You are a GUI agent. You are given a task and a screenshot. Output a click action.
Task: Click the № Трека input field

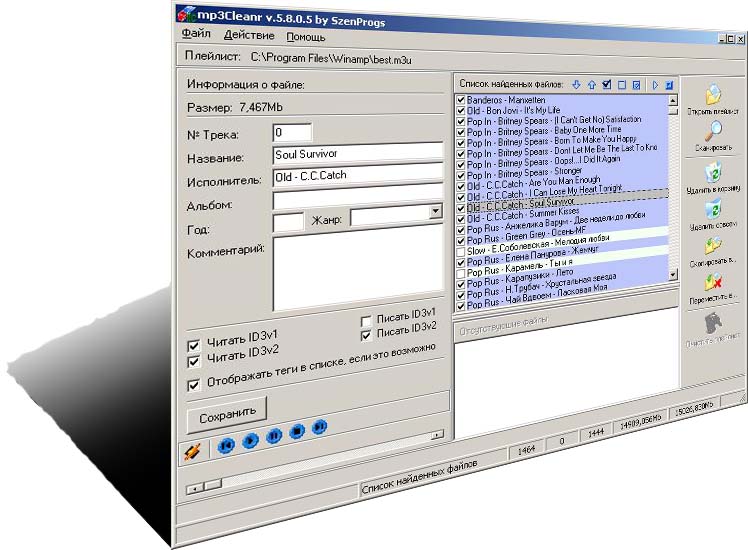tap(292, 132)
